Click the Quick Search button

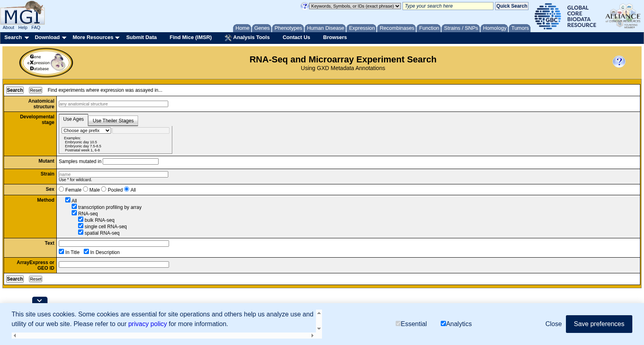pyautogui.click(x=512, y=6)
